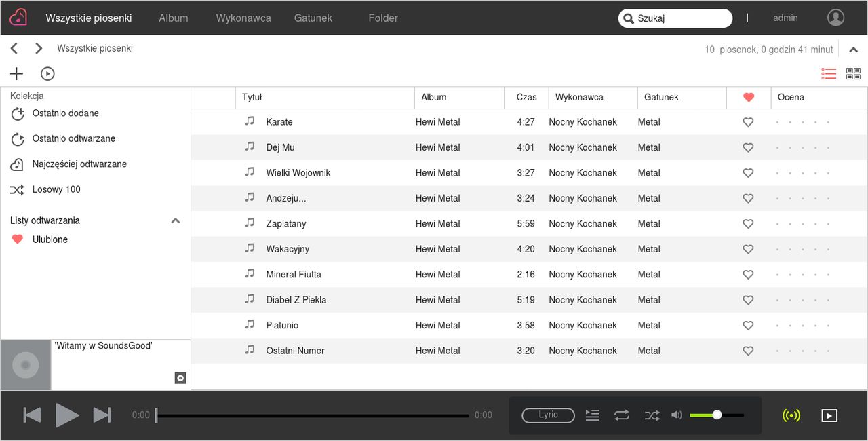The image size is (868, 441).
Task: Open the user account avatar icon
Action: [x=835, y=18]
